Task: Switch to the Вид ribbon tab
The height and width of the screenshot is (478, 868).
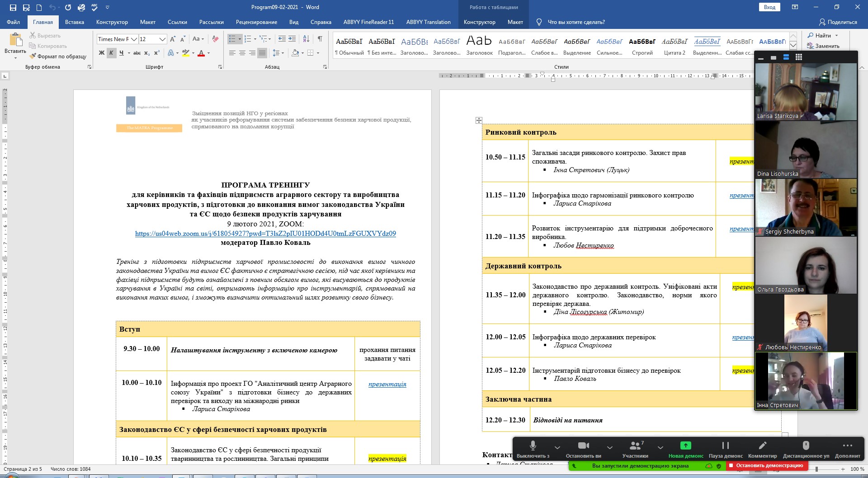Action: pyautogui.click(x=294, y=22)
